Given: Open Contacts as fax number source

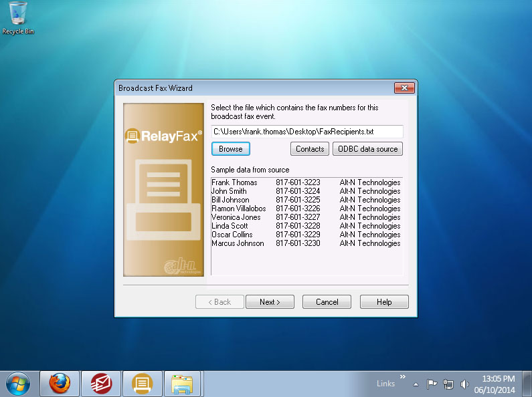Looking at the screenshot, I should (x=310, y=149).
